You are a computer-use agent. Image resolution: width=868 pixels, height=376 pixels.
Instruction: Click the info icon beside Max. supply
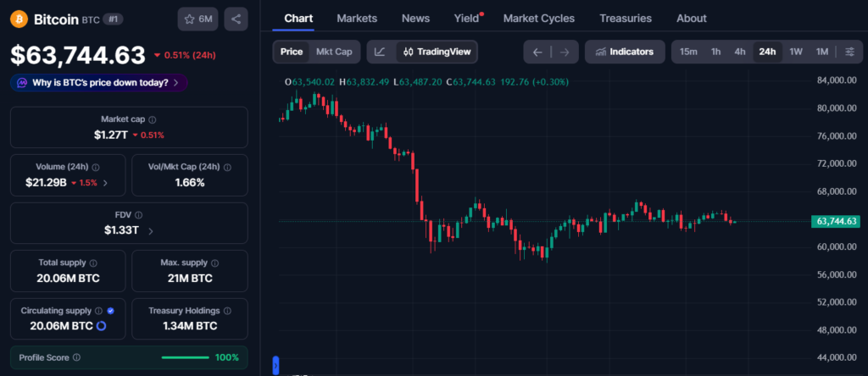tap(214, 263)
